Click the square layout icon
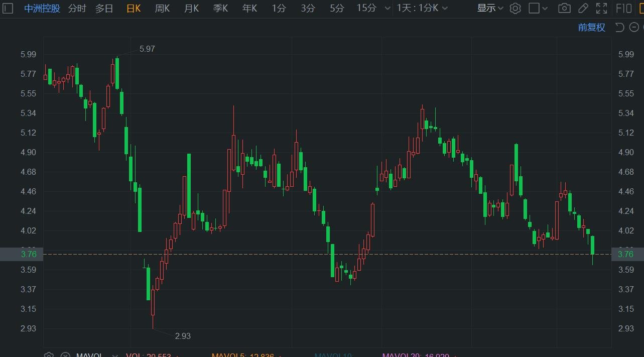 534,8
